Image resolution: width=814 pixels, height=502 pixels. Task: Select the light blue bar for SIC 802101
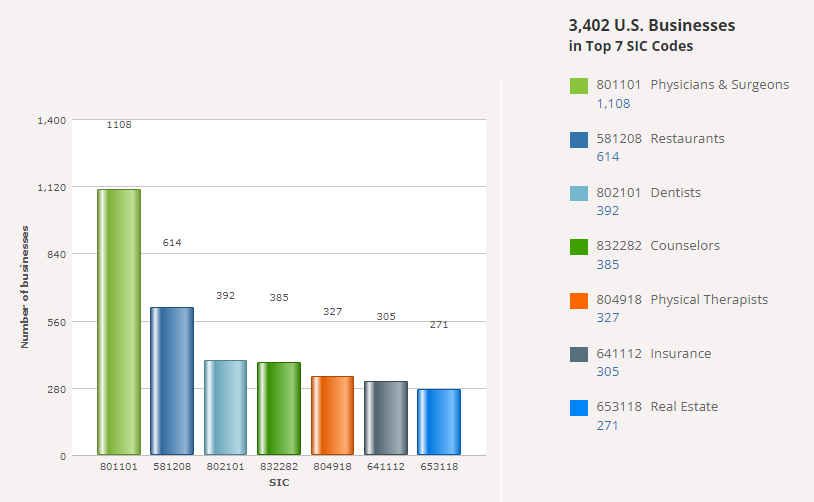225,407
